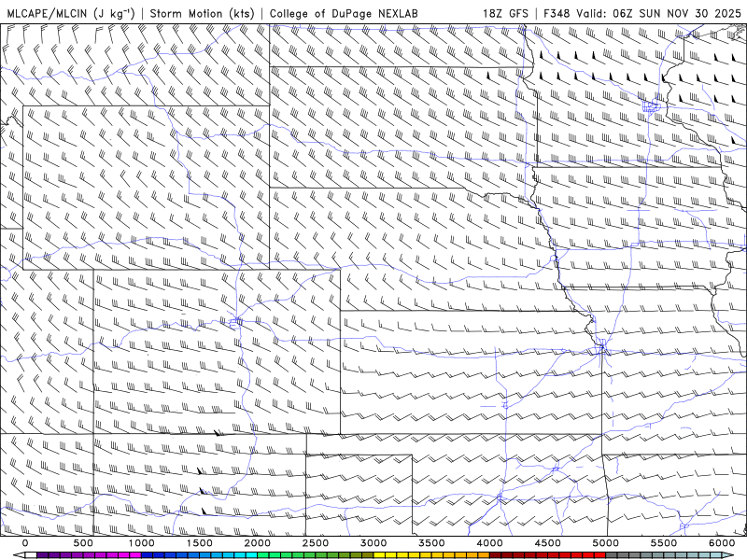Click the College of DuPage NEXLAB text
The image size is (747, 560).
click(344, 13)
